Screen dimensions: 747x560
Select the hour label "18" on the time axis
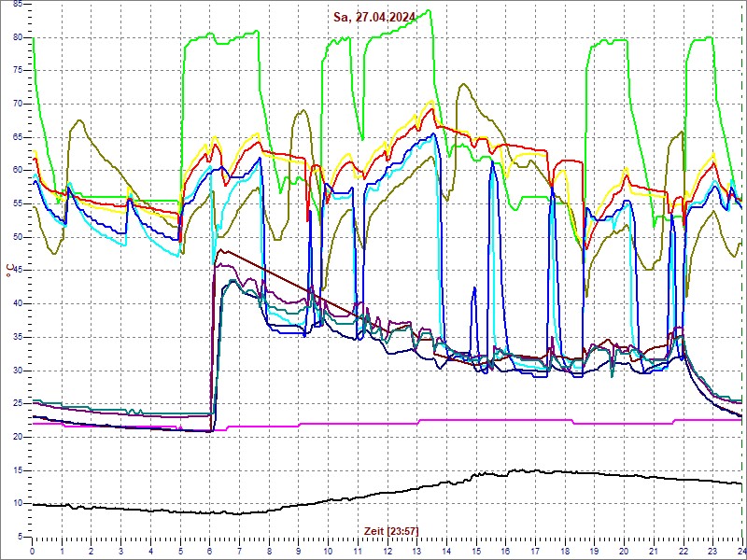click(x=566, y=551)
